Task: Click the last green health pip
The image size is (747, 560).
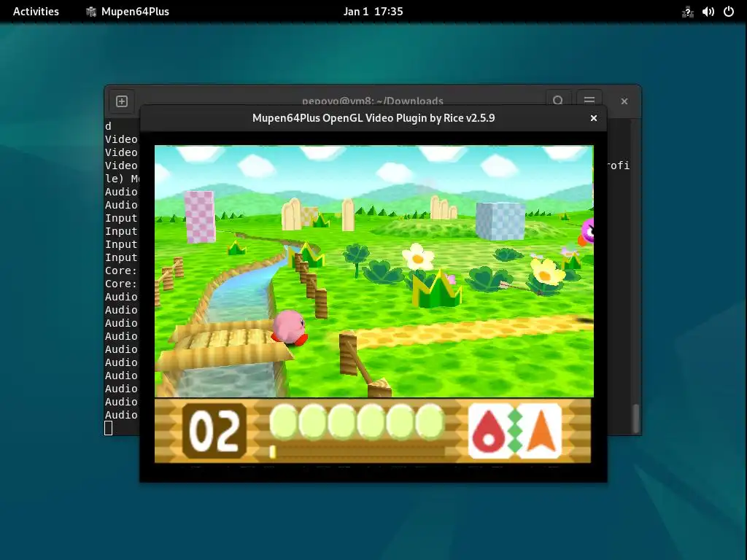Action: [x=429, y=421]
